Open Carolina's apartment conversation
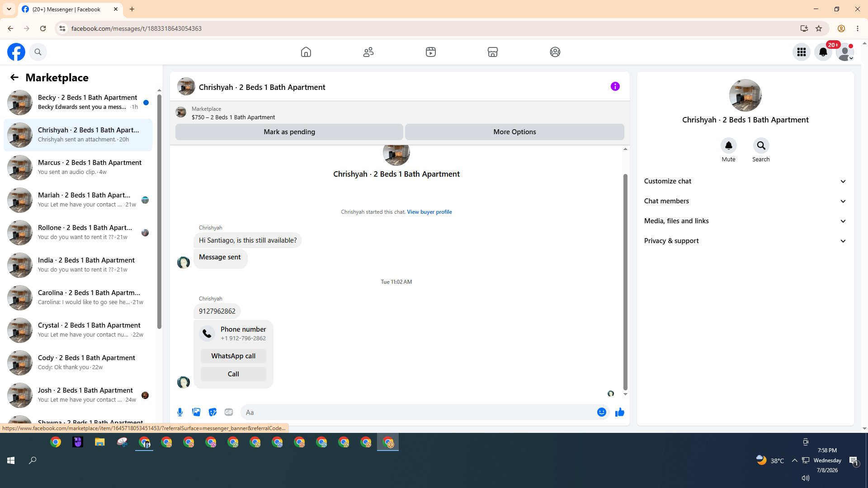The height and width of the screenshot is (488, 868). tap(78, 298)
